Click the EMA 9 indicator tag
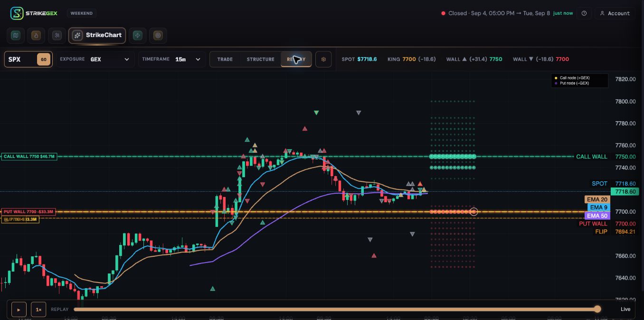Screen dimensions: 644x320 [598, 207]
